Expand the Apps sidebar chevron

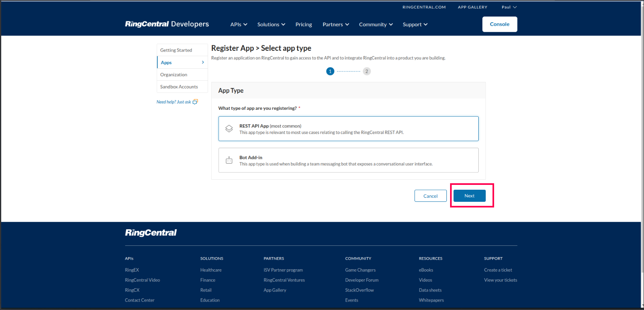[203, 62]
